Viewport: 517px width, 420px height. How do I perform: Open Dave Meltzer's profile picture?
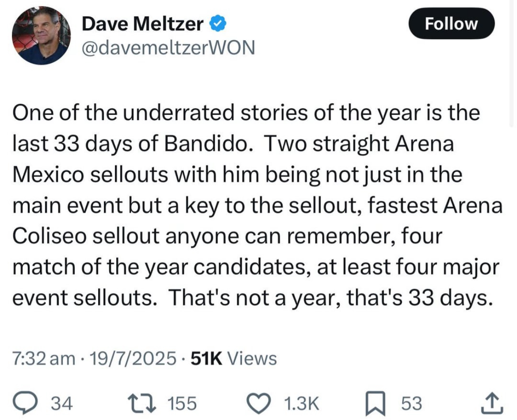coord(41,36)
